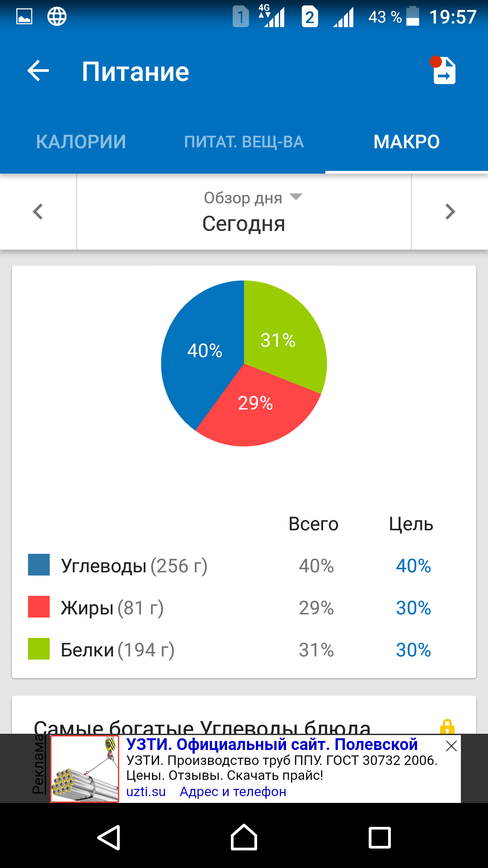Tap the 30% fat goal in Жиры row
The height and width of the screenshot is (868, 488).
pyautogui.click(x=413, y=608)
